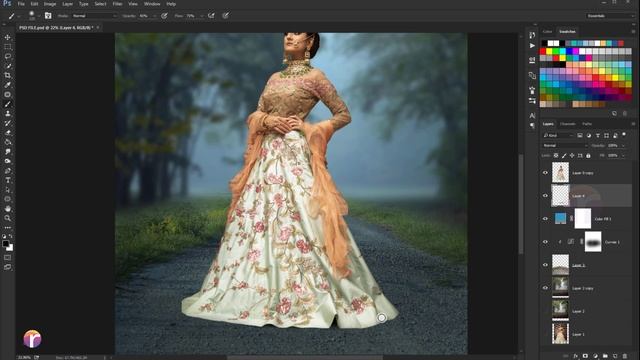Select the Dodge tool
This screenshot has width=640, height=360.
click(x=7, y=161)
